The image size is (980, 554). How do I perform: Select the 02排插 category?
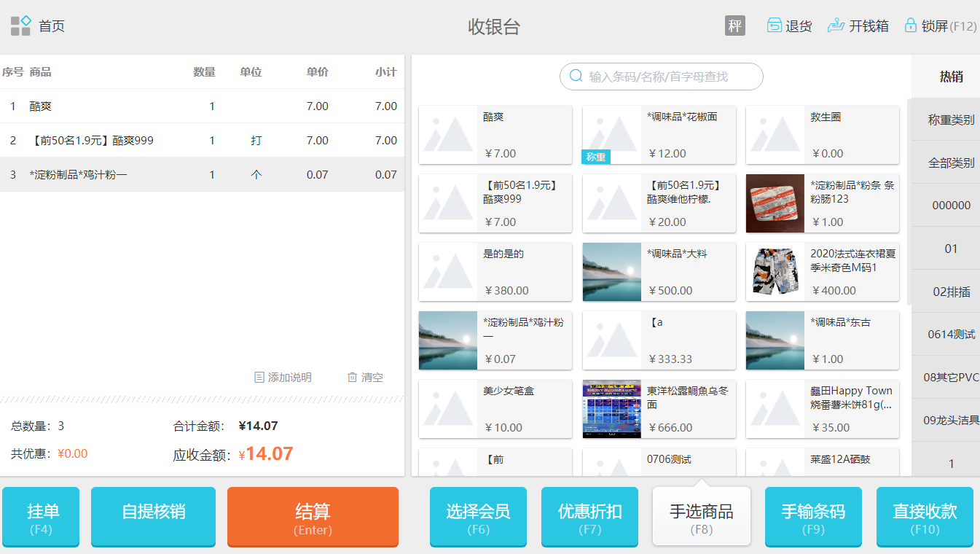pos(951,292)
